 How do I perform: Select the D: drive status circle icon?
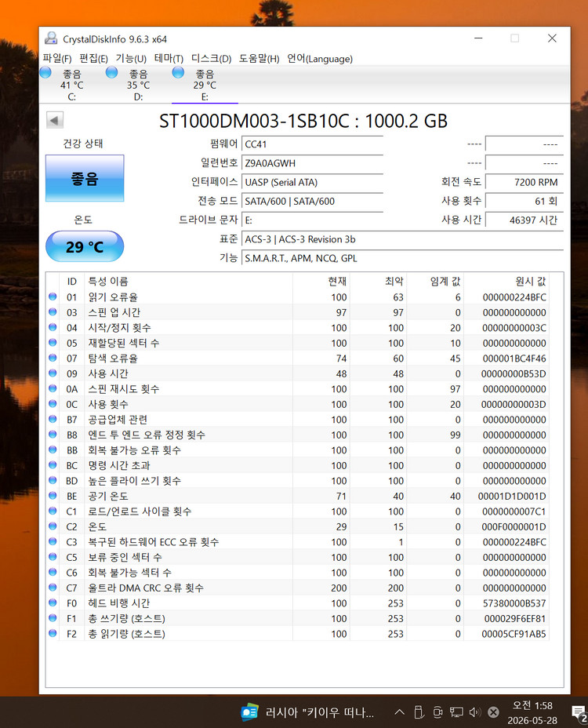pos(111,72)
